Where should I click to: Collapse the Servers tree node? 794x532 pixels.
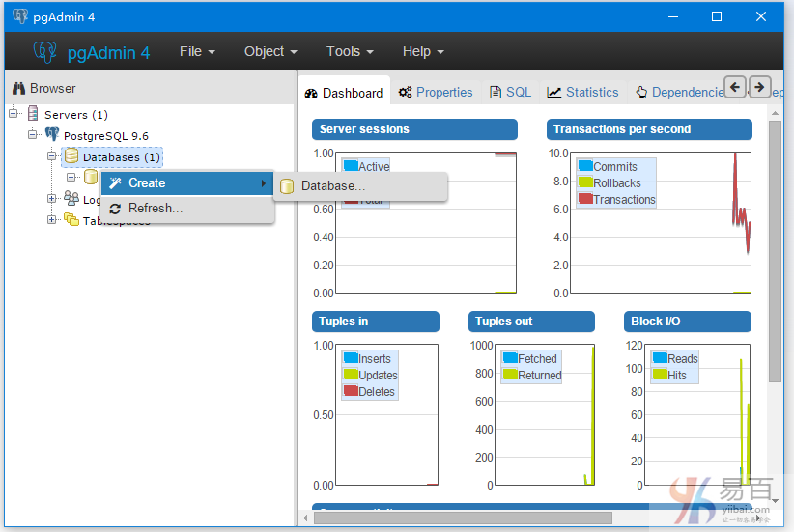(x=14, y=114)
